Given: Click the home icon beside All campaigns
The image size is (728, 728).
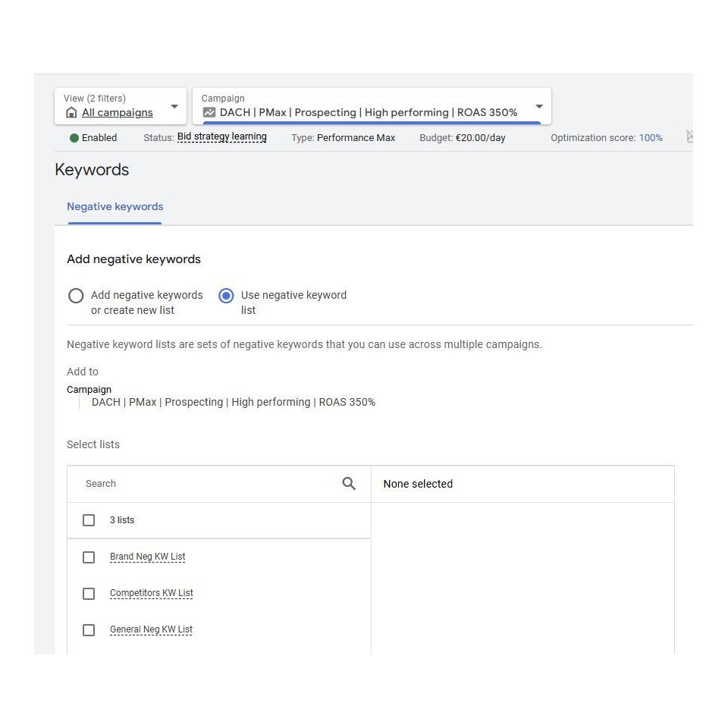Looking at the screenshot, I should (x=71, y=112).
